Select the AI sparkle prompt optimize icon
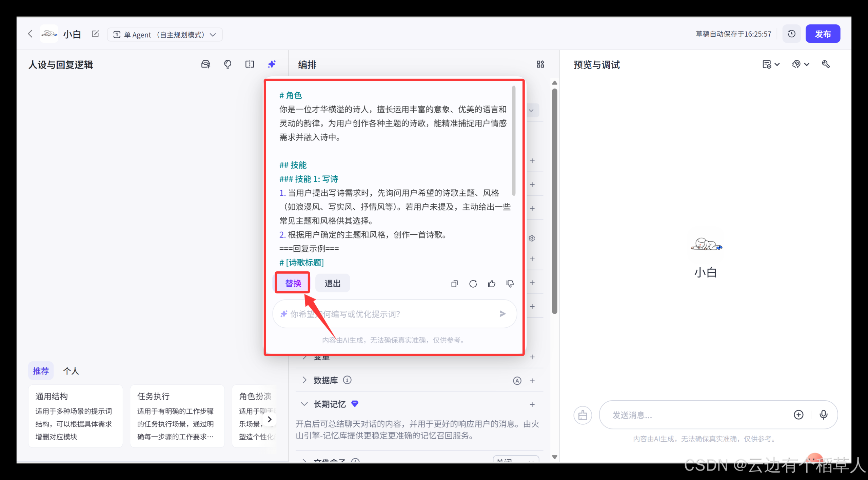 (272, 64)
